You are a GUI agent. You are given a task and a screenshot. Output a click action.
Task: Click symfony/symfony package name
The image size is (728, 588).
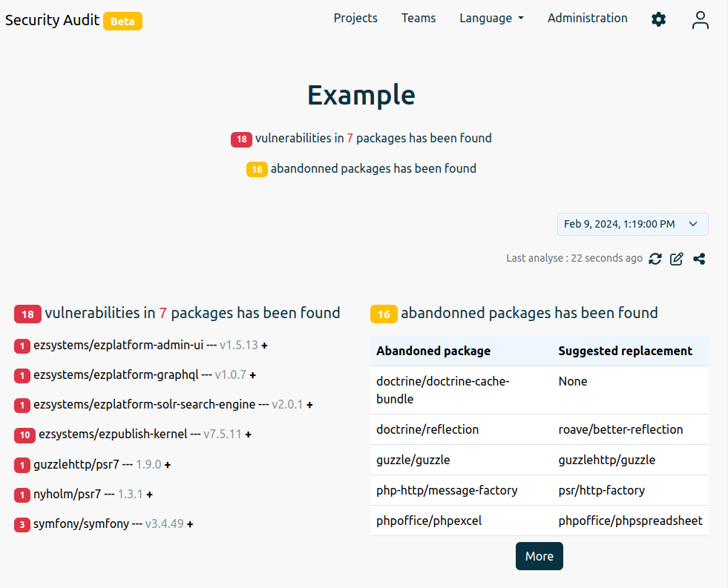(x=81, y=524)
